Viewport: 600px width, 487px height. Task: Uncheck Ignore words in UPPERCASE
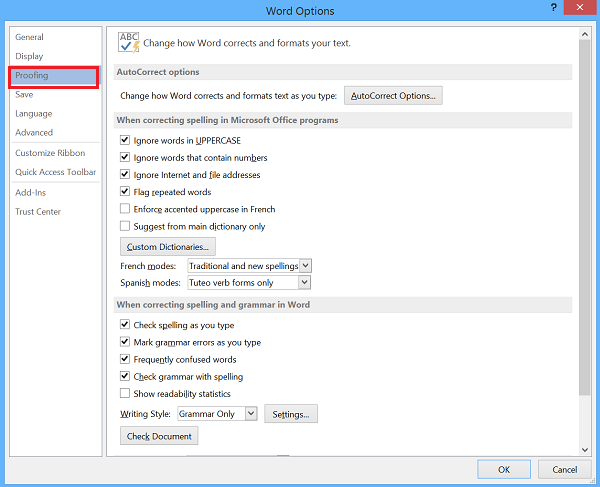[x=125, y=140]
